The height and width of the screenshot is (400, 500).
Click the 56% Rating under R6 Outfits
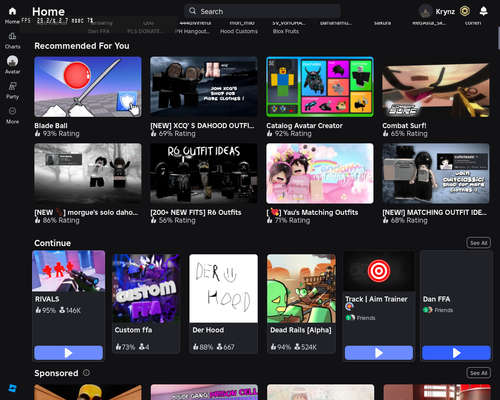pyautogui.click(x=173, y=220)
